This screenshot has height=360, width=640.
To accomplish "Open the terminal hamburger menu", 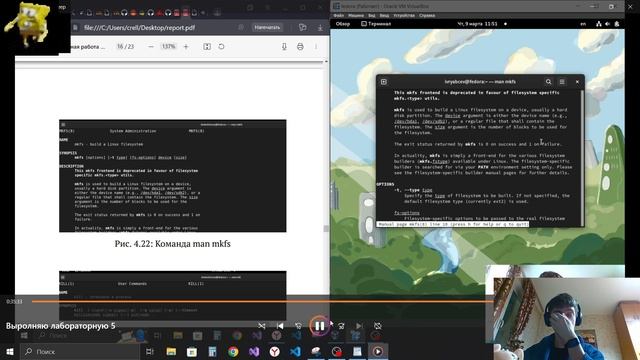I will (x=562, y=82).
